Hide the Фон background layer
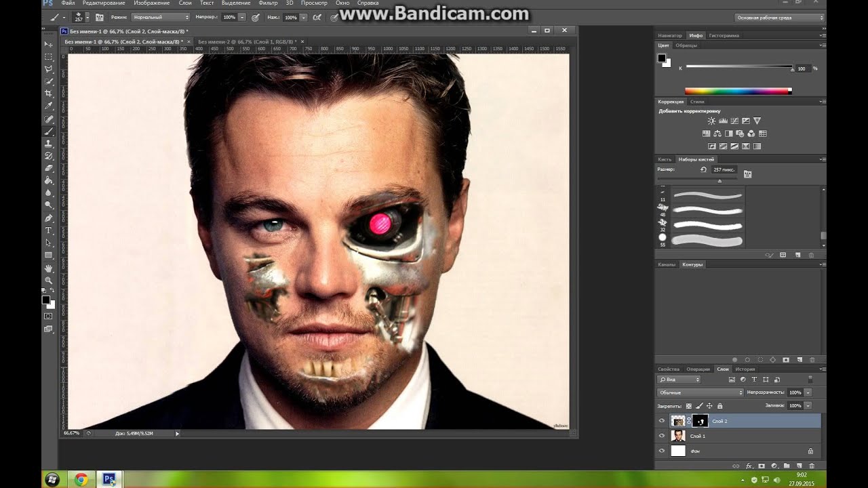The image size is (868, 488). tap(662, 451)
